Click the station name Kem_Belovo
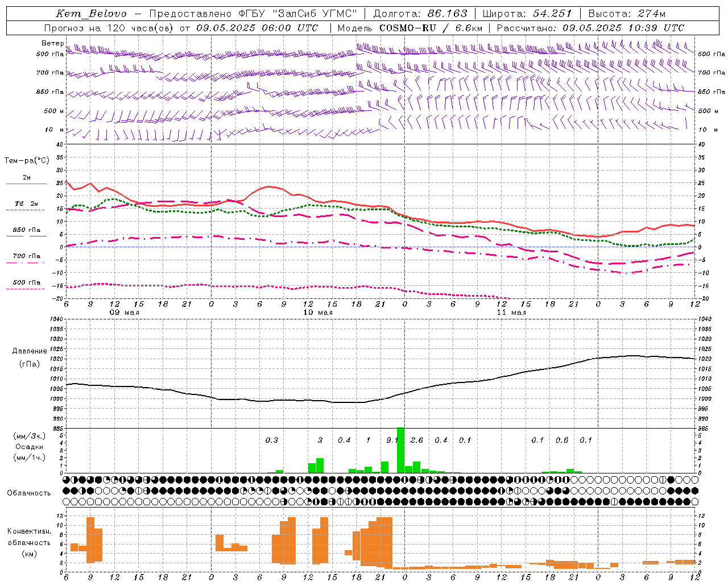The image size is (728, 582). [x=91, y=14]
